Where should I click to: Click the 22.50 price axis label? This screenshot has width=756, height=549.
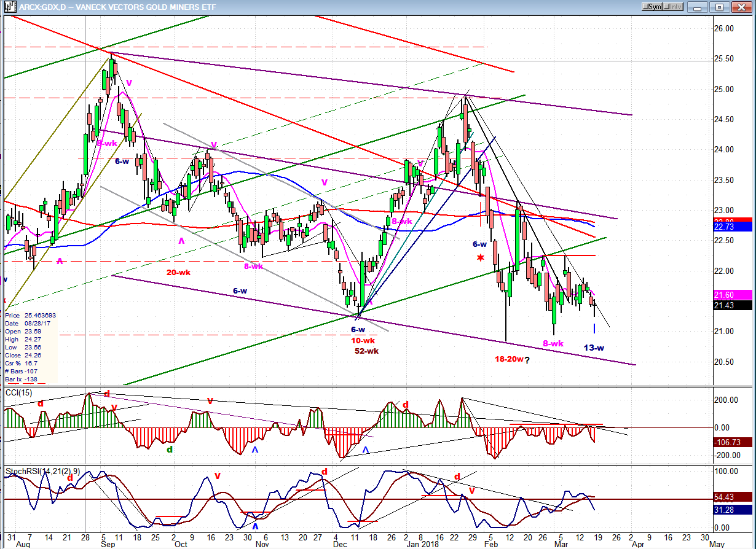[x=725, y=241]
